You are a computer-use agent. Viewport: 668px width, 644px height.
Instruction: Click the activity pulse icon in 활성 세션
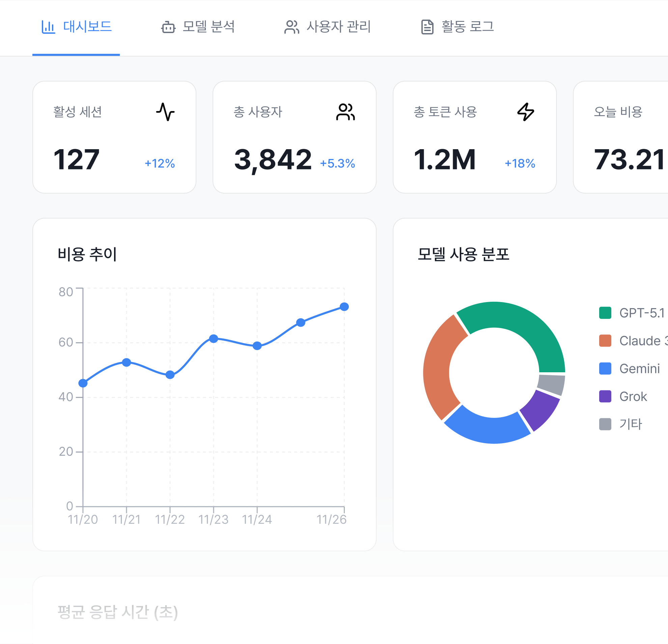[166, 112]
